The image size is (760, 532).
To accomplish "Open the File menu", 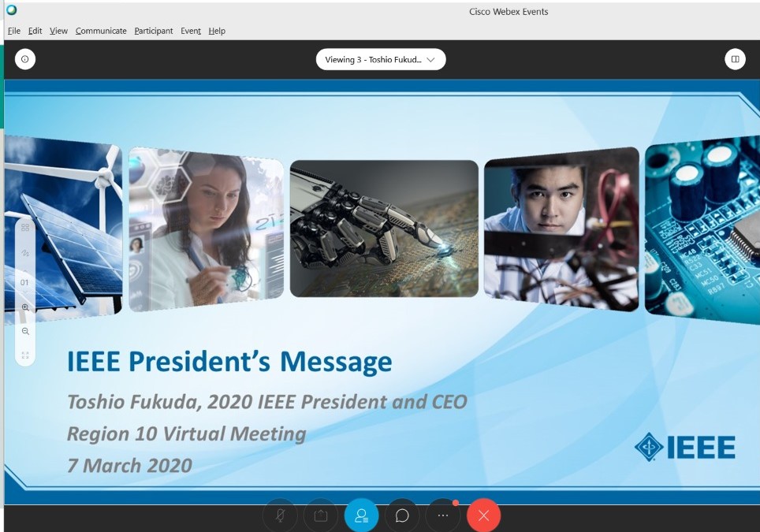I will [x=14, y=31].
